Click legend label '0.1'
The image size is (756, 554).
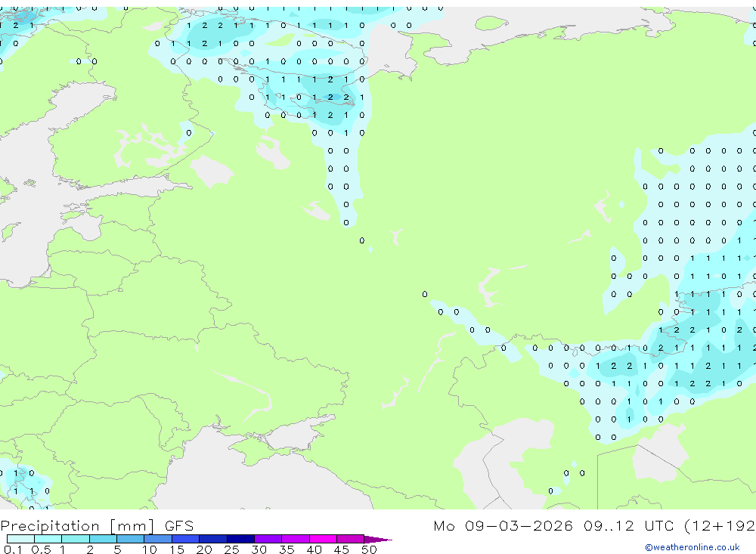pyautogui.click(x=13, y=549)
